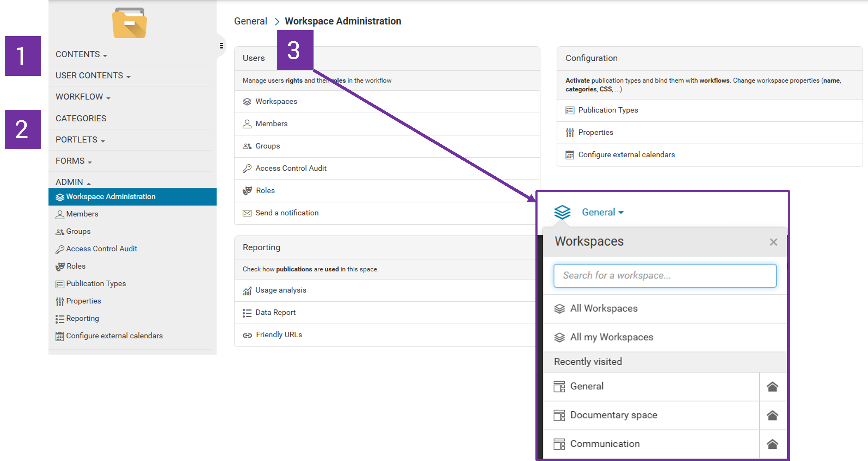
Task: Close the Workspaces popup
Action: click(773, 242)
